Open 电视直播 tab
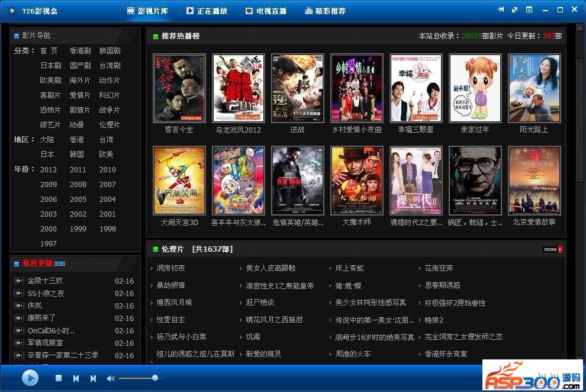Image resolution: width=586 pixels, height=392 pixels. [x=266, y=11]
